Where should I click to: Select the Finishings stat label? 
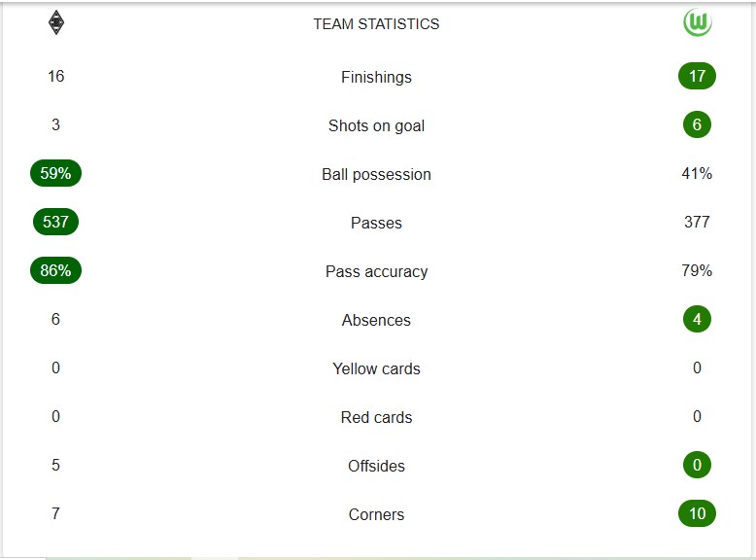377,77
